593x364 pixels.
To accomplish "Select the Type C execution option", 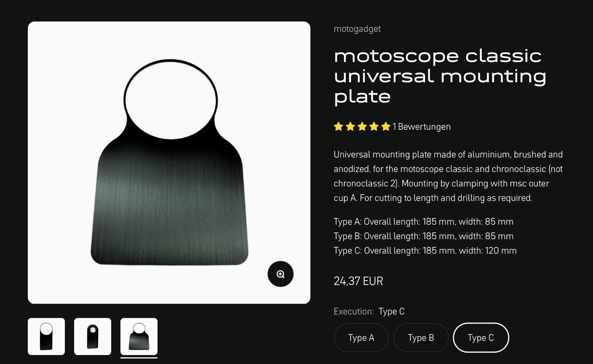I will point(481,338).
